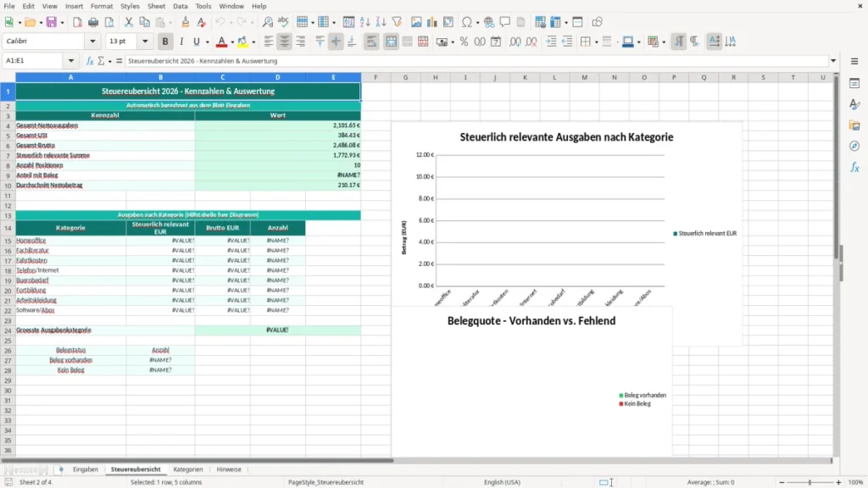Click the row 11 header
Screen dimensions: 868x488
pos(8,196)
